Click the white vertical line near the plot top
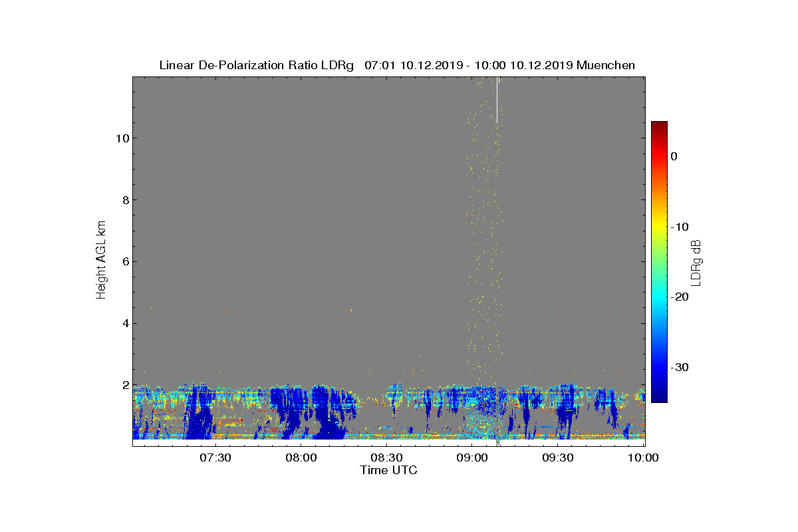 click(497, 100)
